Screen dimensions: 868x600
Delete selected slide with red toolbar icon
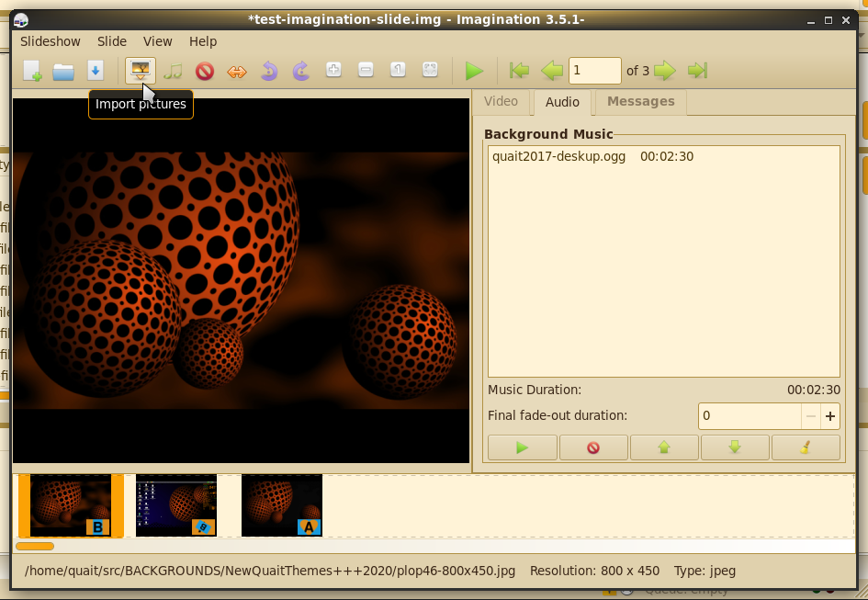[205, 71]
